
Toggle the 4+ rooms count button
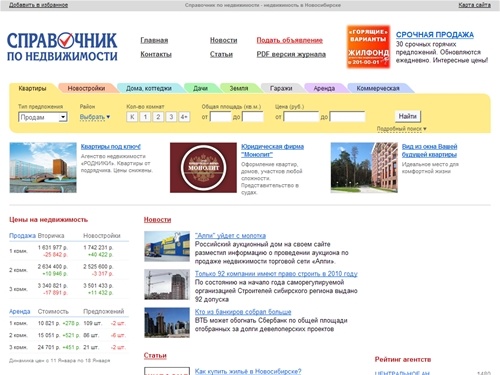coord(184,117)
